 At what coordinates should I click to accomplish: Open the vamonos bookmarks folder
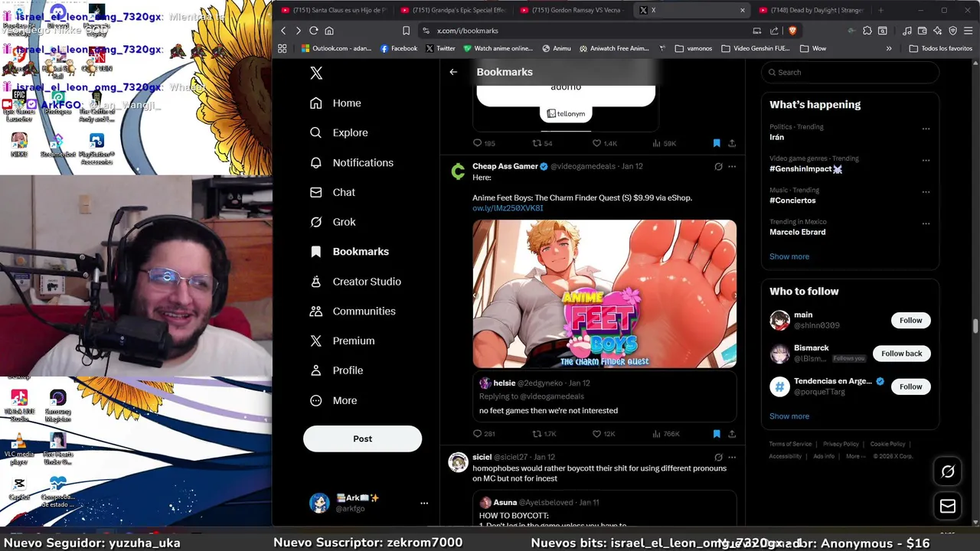pyautogui.click(x=694, y=48)
